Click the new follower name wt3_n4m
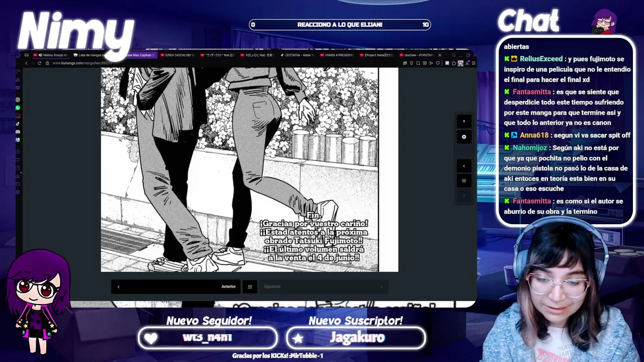The width and height of the screenshot is (644, 362). (x=207, y=337)
